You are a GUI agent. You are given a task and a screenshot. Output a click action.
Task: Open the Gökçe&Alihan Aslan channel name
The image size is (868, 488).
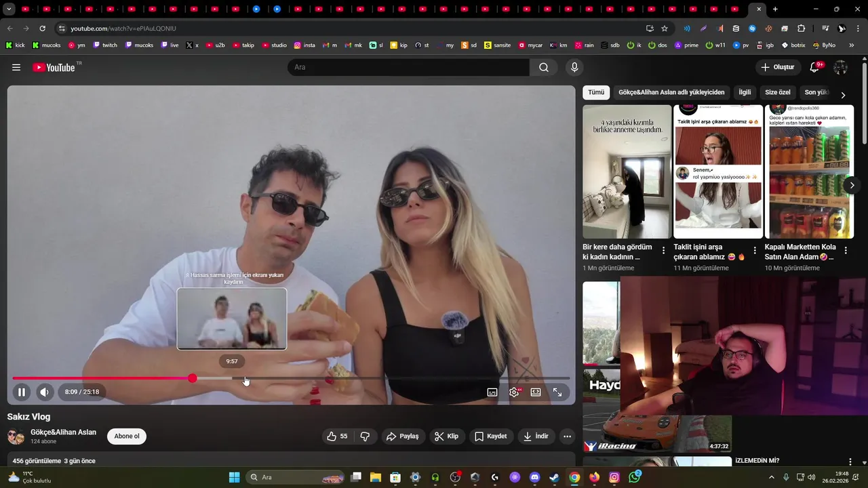63,432
